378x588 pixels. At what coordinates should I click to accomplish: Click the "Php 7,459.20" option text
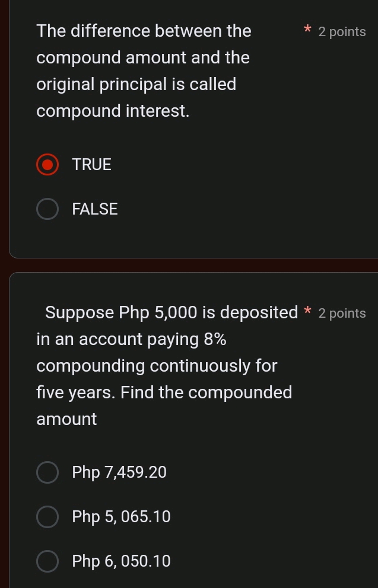click(119, 473)
